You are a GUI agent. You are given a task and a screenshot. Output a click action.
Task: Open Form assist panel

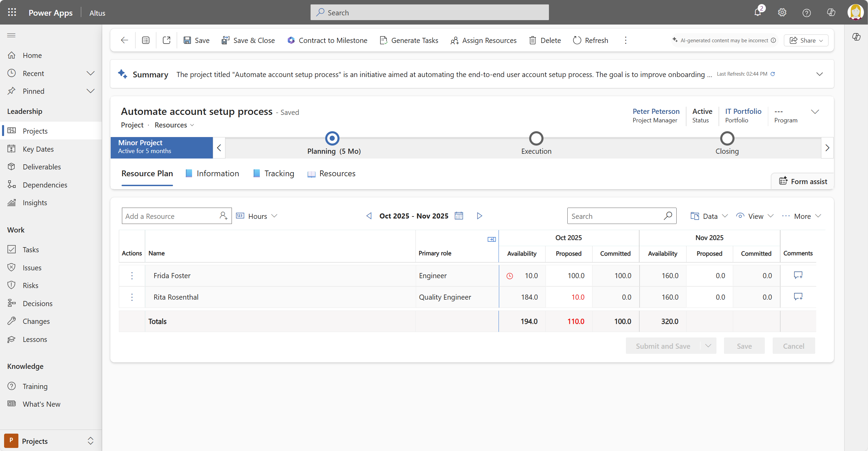(x=803, y=181)
